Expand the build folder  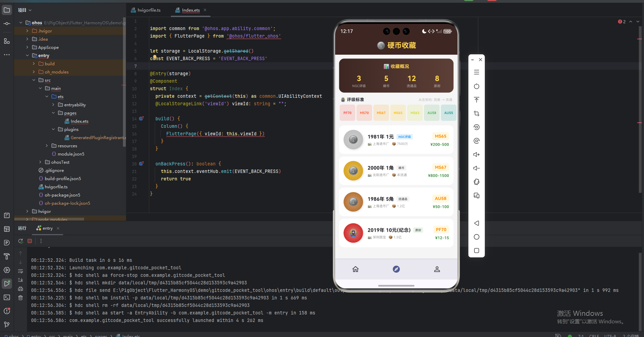34,64
